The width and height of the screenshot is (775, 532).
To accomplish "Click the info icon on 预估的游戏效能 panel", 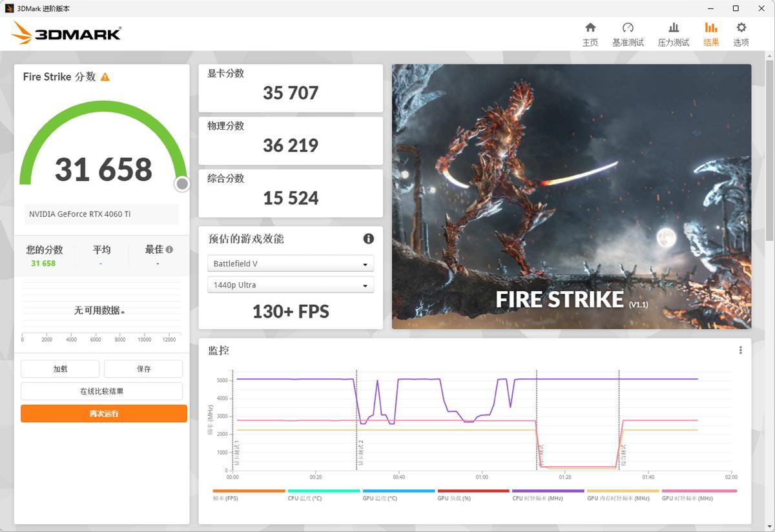I will [x=369, y=239].
